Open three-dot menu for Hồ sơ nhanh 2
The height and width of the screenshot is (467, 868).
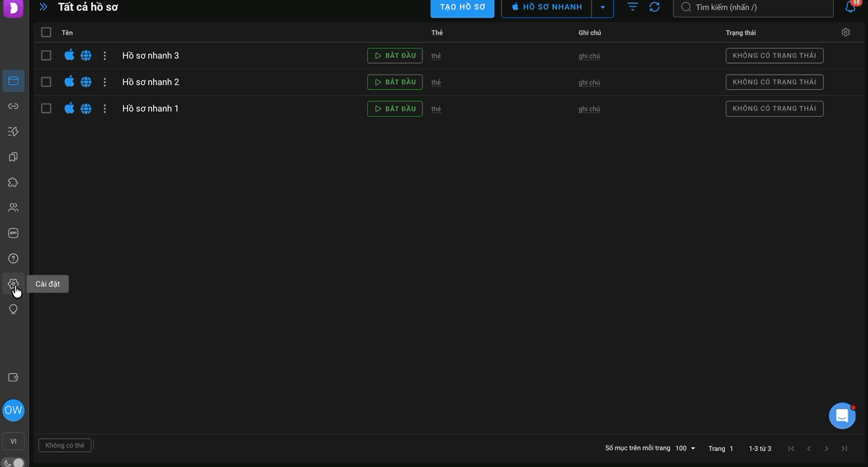tap(105, 82)
